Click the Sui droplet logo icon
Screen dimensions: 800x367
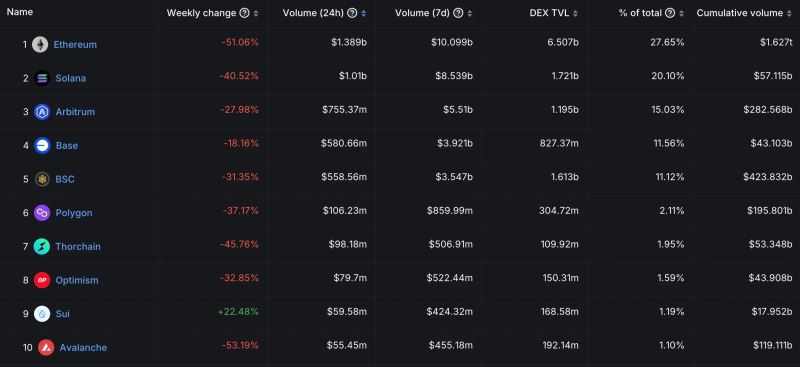tap(42, 314)
